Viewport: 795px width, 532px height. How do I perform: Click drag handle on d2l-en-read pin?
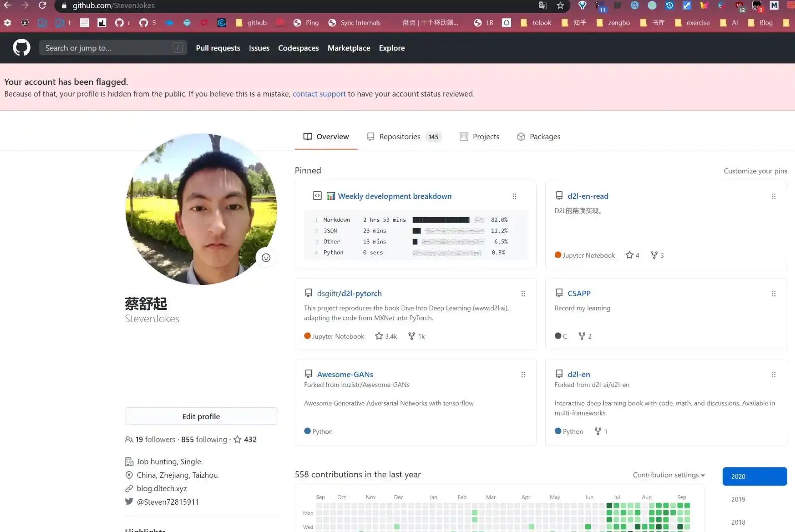tap(773, 196)
